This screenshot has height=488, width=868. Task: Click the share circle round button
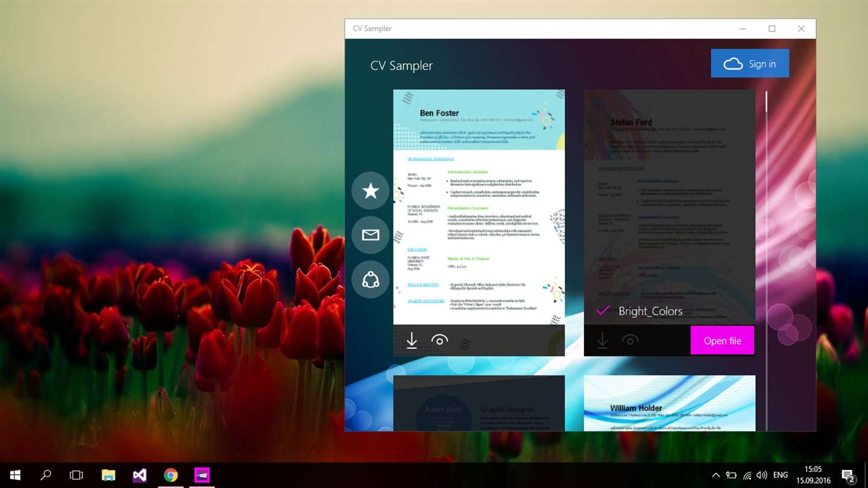(370, 280)
